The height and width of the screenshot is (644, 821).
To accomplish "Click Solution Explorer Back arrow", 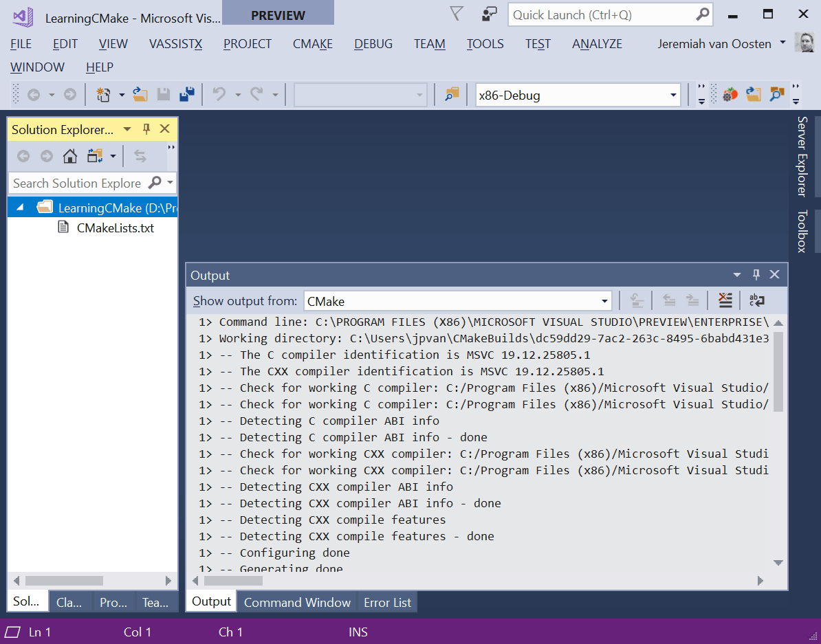I will coord(23,156).
